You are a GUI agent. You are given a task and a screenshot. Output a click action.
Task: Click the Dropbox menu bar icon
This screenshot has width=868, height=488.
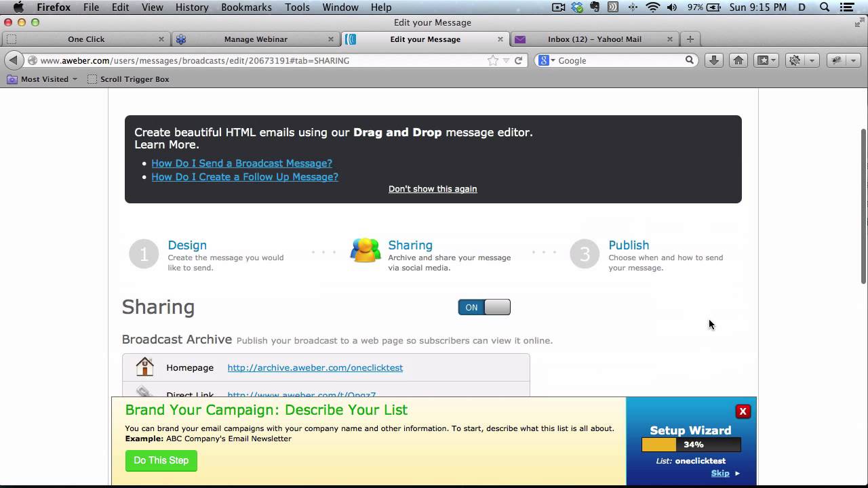577,7
